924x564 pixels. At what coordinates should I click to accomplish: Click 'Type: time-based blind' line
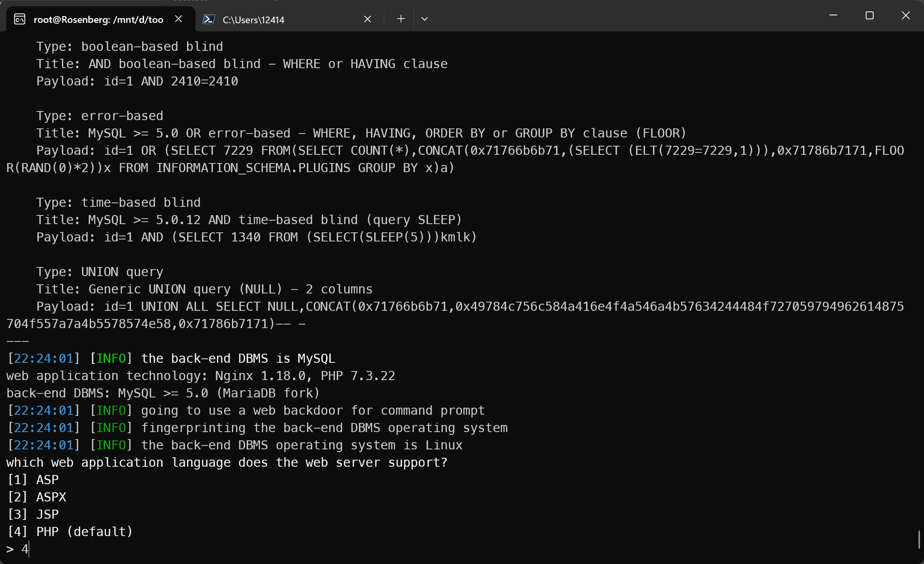click(119, 202)
